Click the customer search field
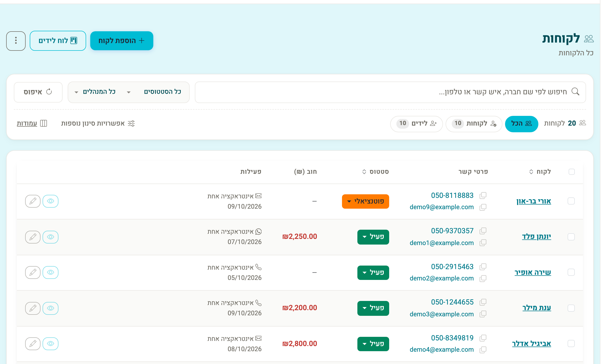The width and height of the screenshot is (604, 364). tap(390, 92)
